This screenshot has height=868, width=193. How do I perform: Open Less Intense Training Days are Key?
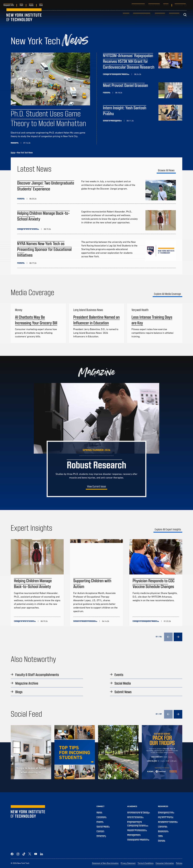coord(152,320)
